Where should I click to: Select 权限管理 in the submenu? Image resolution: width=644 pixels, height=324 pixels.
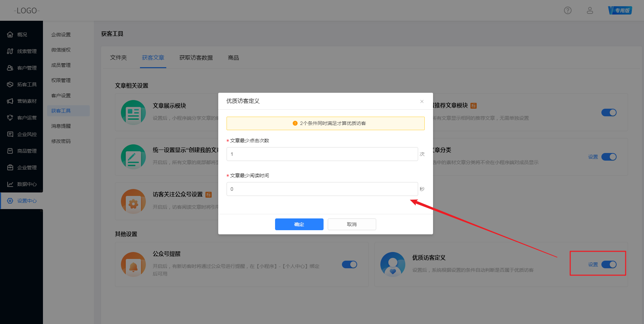(x=61, y=80)
